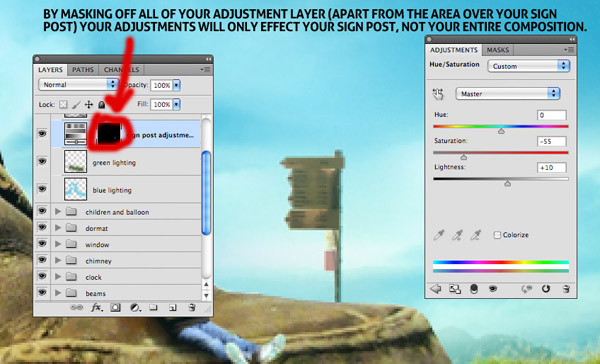
Task: Expand the children and balloon group
Action: click(x=58, y=211)
